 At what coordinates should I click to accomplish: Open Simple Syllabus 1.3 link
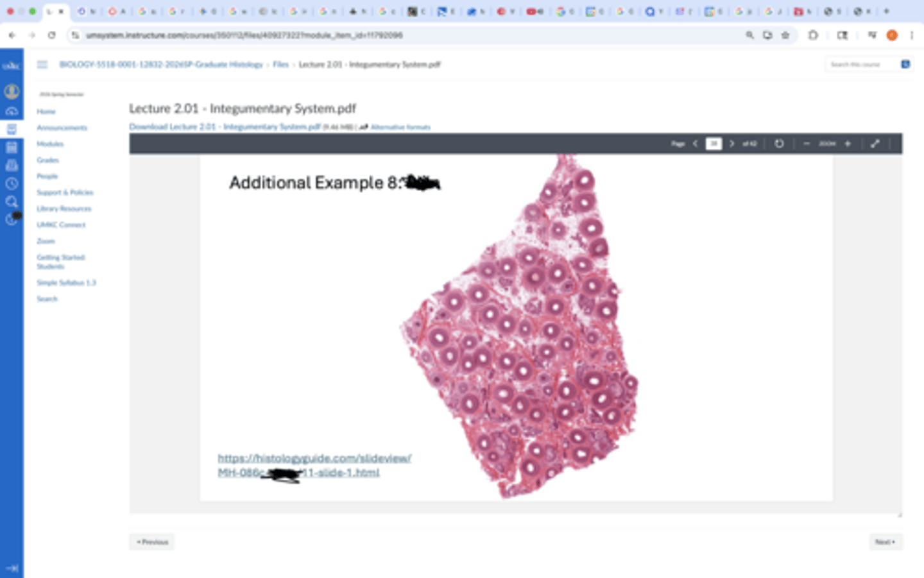coord(66,282)
